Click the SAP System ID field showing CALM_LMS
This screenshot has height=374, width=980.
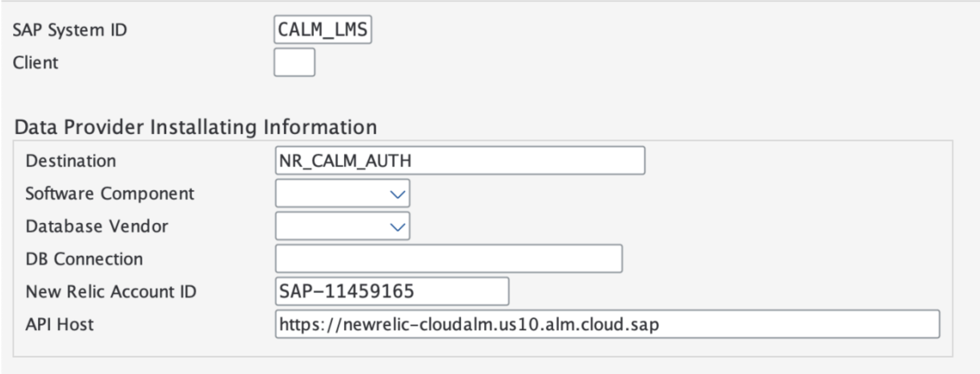tap(323, 29)
